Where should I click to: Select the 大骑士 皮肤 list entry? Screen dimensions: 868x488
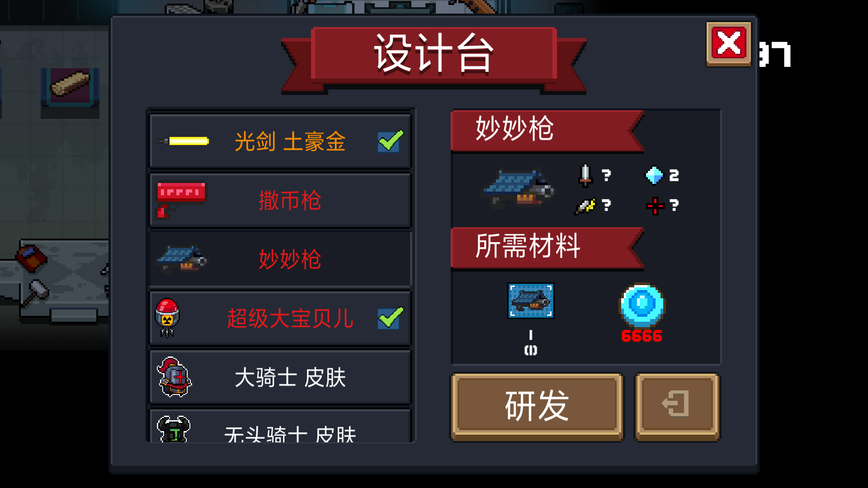pos(280,377)
